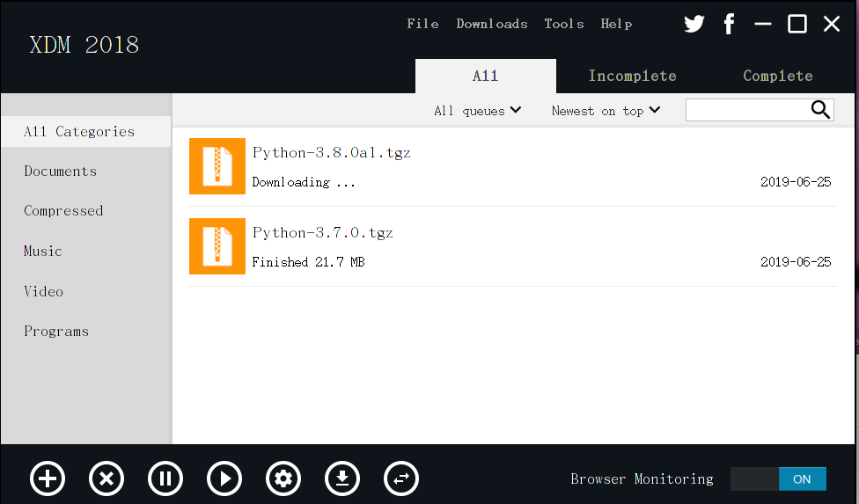Toggle Browser Monitoring switch

(778, 479)
